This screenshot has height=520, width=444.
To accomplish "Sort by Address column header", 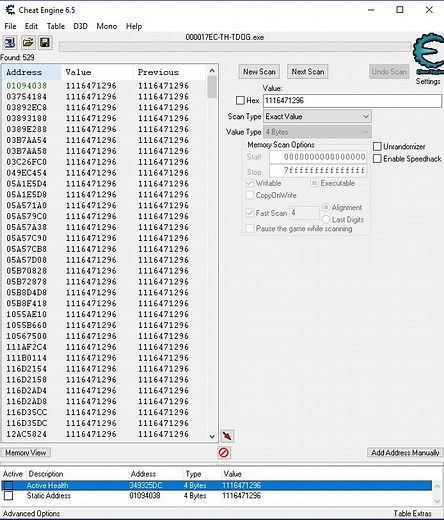I will (x=32, y=72).
